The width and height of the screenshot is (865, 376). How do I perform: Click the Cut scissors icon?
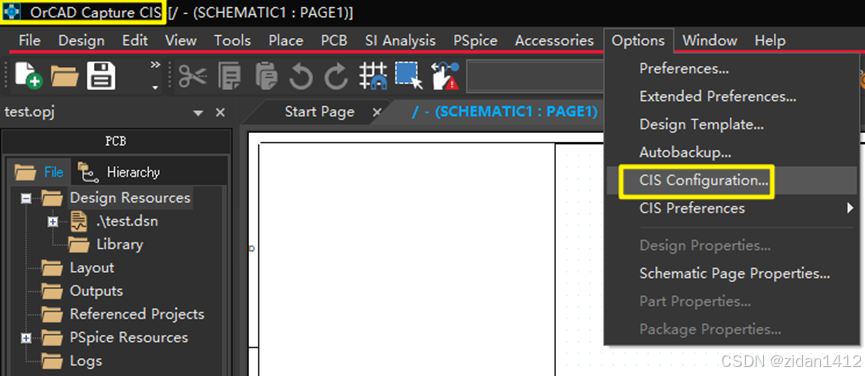[x=193, y=76]
